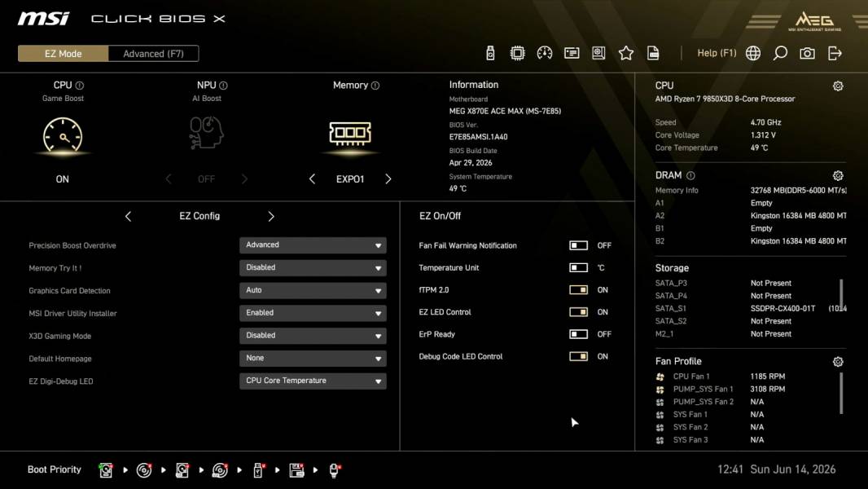Open X3D Gaming Mode dropdown
868x489 pixels.
click(313, 336)
